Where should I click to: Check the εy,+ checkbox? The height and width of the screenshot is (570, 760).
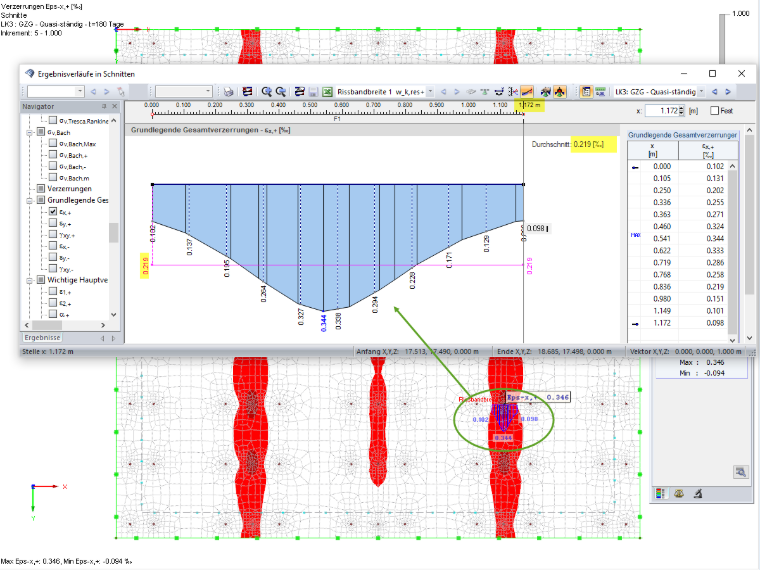coord(53,223)
